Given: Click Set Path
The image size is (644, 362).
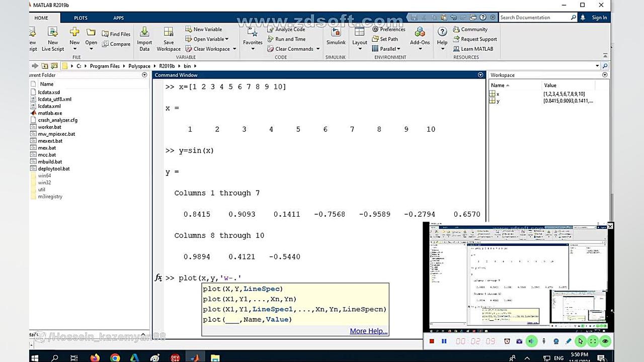Looking at the screenshot, I should point(385,39).
